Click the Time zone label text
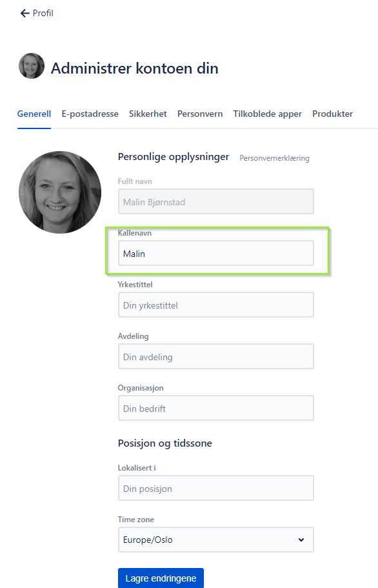Image resolution: width=378 pixels, height=588 pixels. tap(136, 520)
